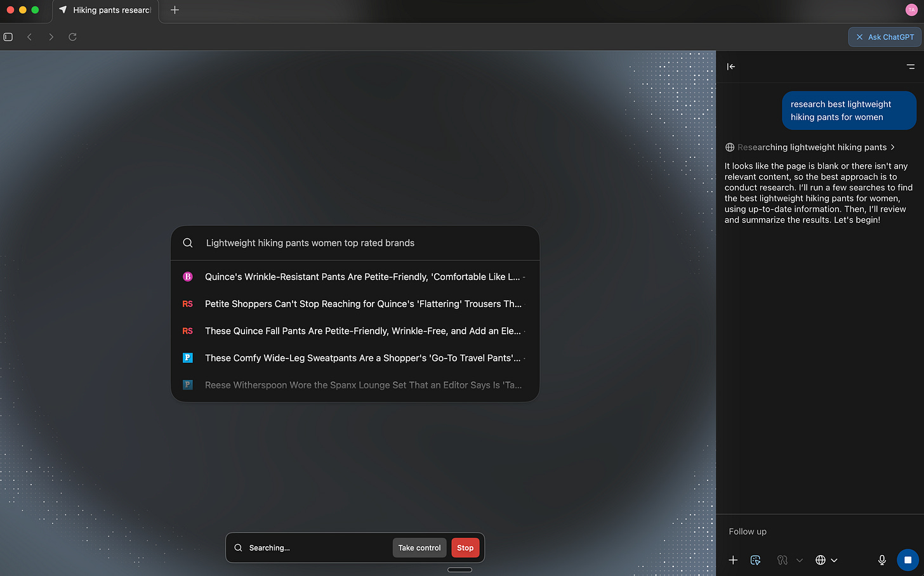Viewport: 924px width, 576px height.
Task: Go back to the previous page
Action: click(30, 37)
